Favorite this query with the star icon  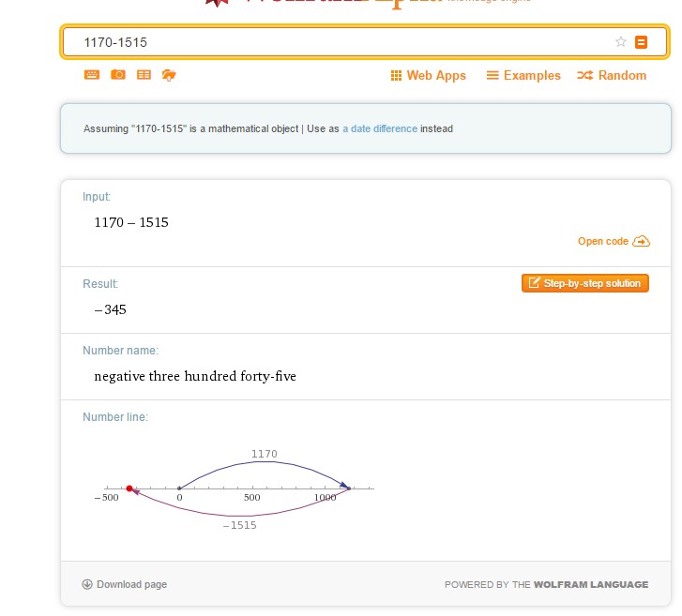point(620,42)
